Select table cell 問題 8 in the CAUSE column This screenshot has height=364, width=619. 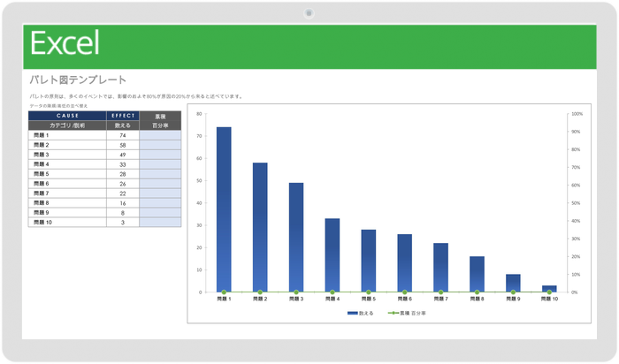(x=67, y=202)
